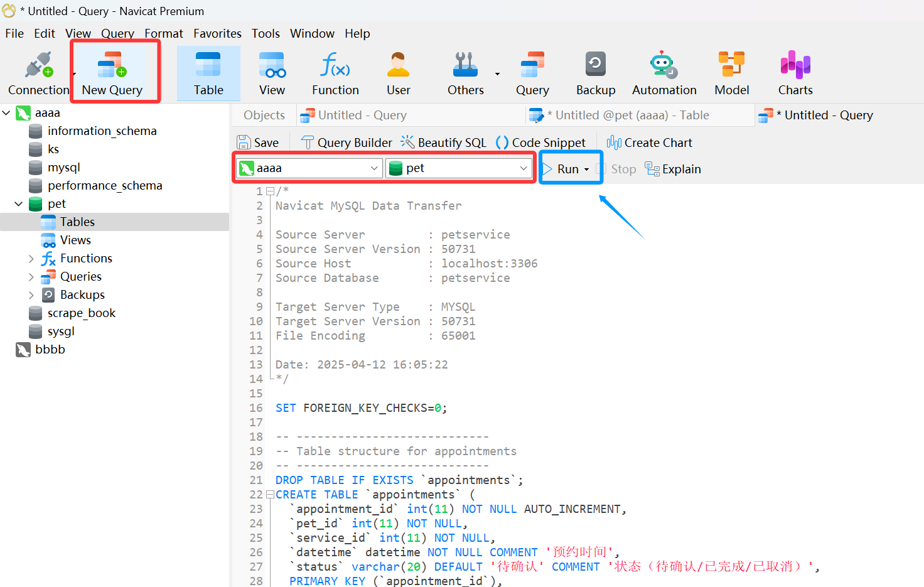Screen dimensions: 924x587
Task: Save the current query
Action: click(x=257, y=143)
